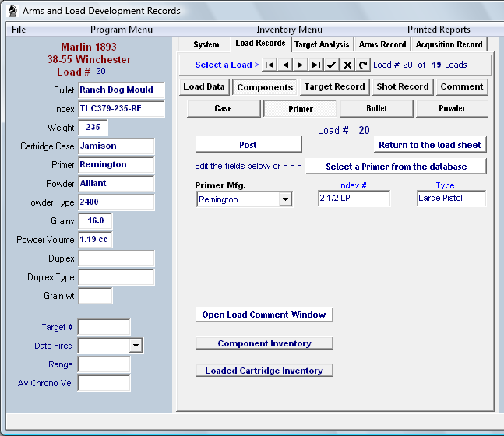This screenshot has width=504, height=436.
Task: Click the empty Grain wt field
Action: [x=96, y=296]
